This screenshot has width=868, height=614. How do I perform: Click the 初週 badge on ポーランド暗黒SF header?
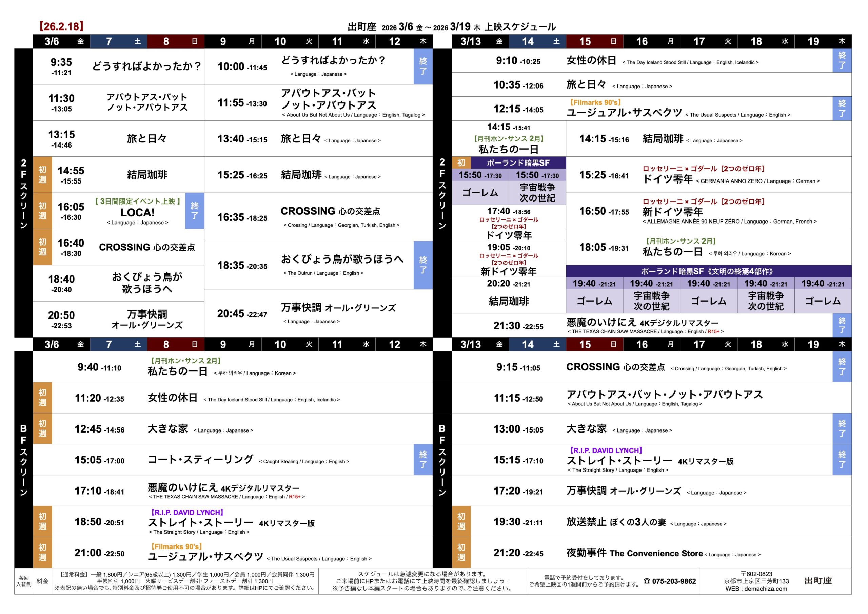tap(461, 163)
